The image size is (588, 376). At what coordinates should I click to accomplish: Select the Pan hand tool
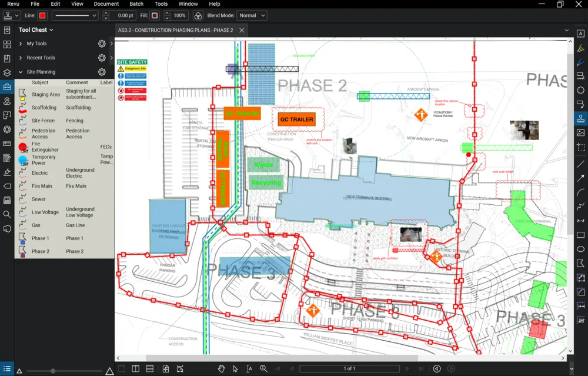click(x=221, y=369)
